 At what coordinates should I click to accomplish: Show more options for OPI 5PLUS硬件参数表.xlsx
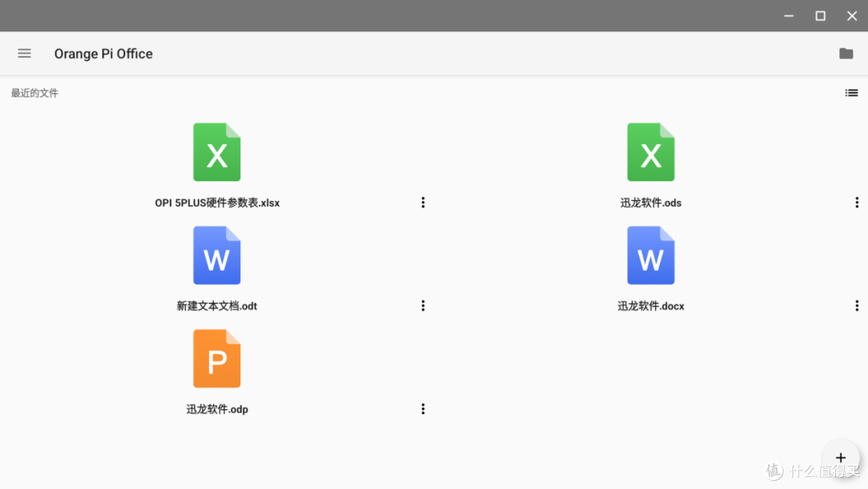coord(423,203)
